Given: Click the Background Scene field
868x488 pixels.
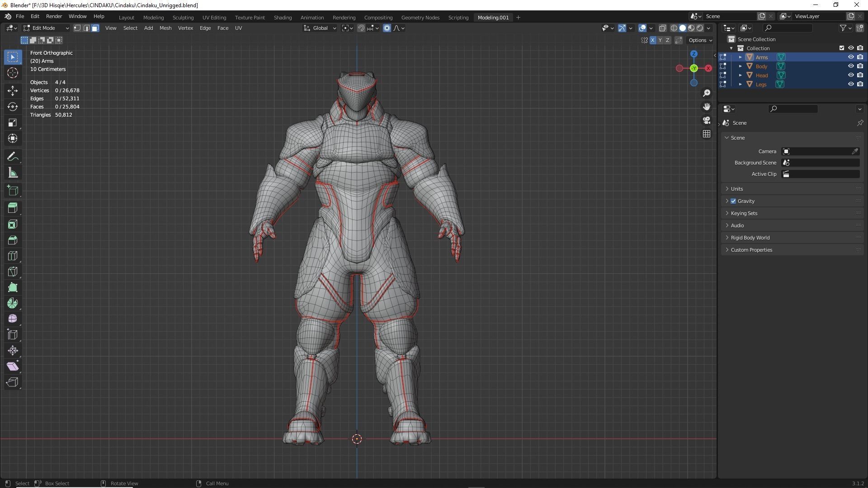Looking at the screenshot, I should click(x=821, y=163).
